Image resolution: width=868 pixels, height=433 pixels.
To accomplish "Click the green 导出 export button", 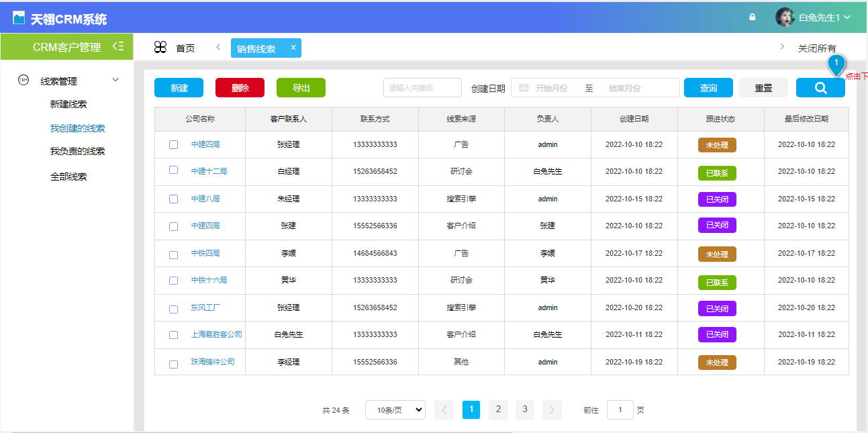I will tap(301, 88).
